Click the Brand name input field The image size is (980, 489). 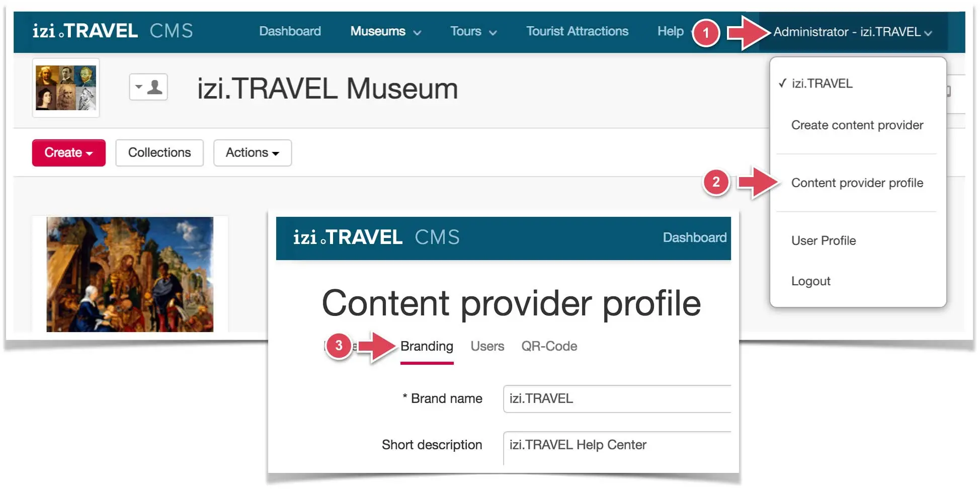pyautogui.click(x=617, y=399)
